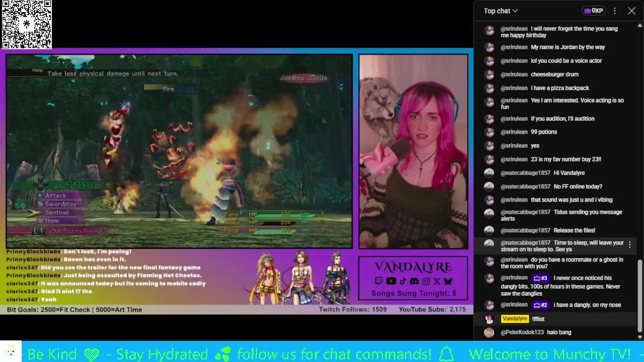The height and width of the screenshot is (362, 644).
Task: Click the Discord icon under the VANDALYRE logo
Action: coord(414,281)
